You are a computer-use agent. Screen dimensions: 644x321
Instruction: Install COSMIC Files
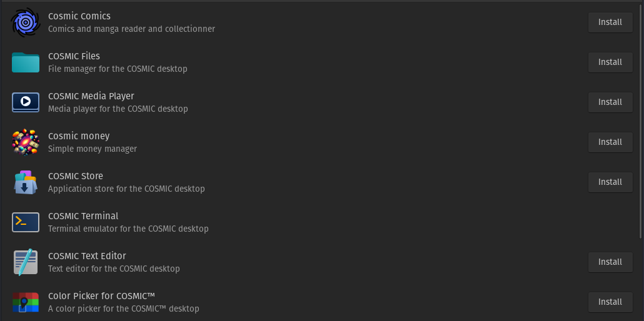610,62
